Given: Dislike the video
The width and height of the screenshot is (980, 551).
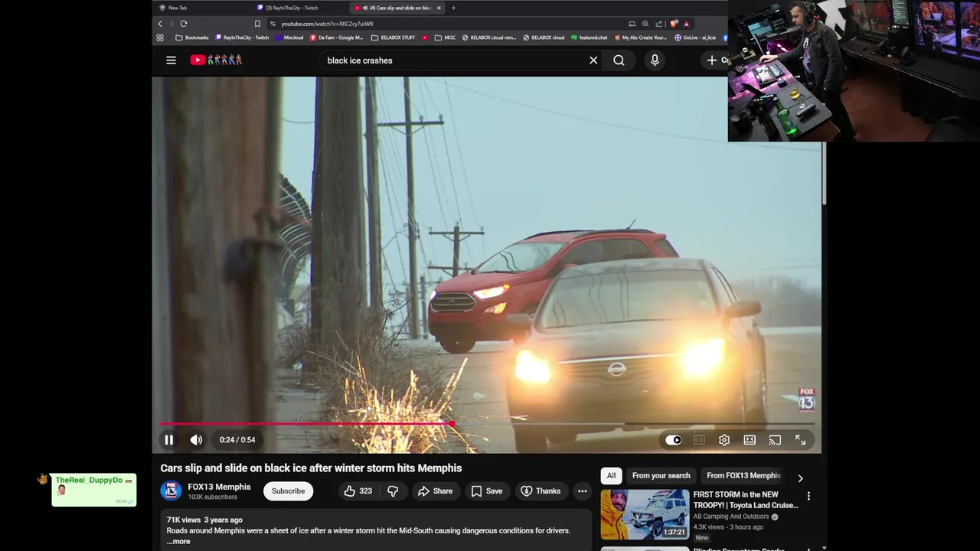Looking at the screenshot, I should pos(393,491).
